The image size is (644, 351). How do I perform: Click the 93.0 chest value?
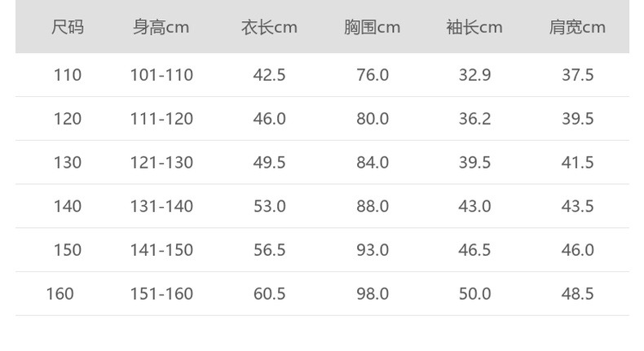tap(373, 250)
